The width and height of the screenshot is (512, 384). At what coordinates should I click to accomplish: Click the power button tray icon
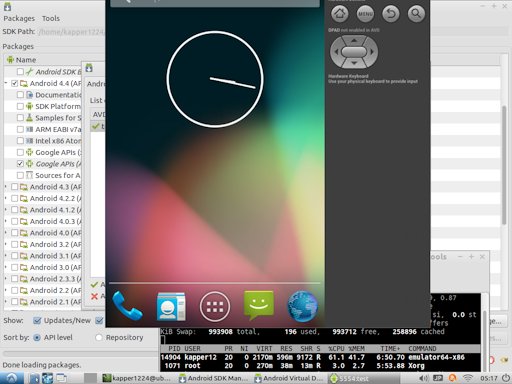coord(506,378)
